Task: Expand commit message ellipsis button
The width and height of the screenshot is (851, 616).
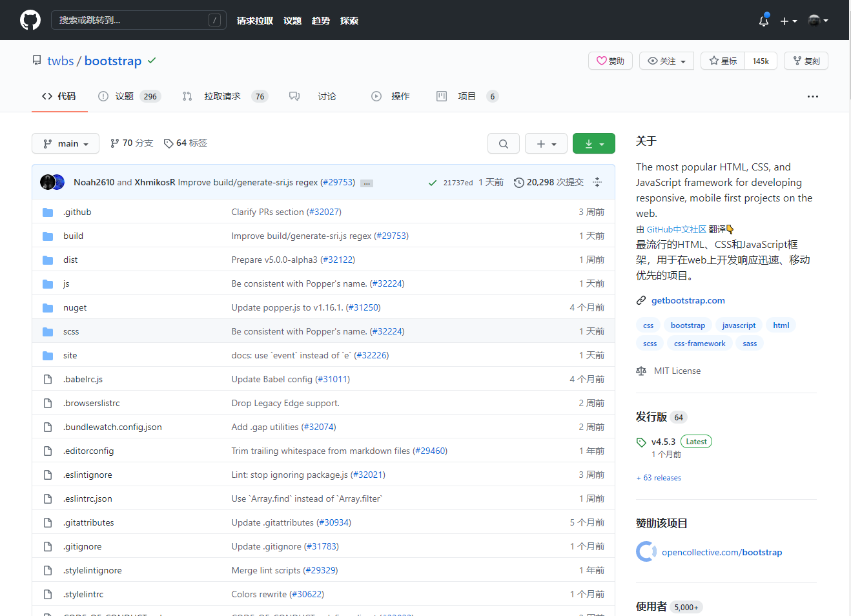Action: pyautogui.click(x=367, y=183)
